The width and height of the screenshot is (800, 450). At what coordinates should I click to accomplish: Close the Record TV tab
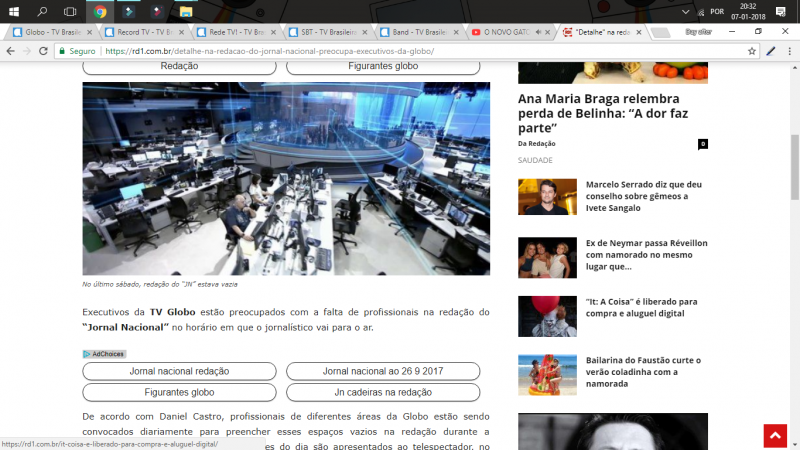click(x=181, y=32)
